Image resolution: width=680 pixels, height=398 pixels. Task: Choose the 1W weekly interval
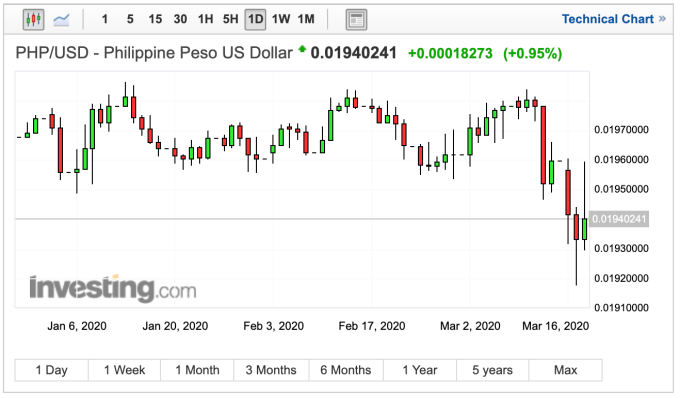(281, 20)
